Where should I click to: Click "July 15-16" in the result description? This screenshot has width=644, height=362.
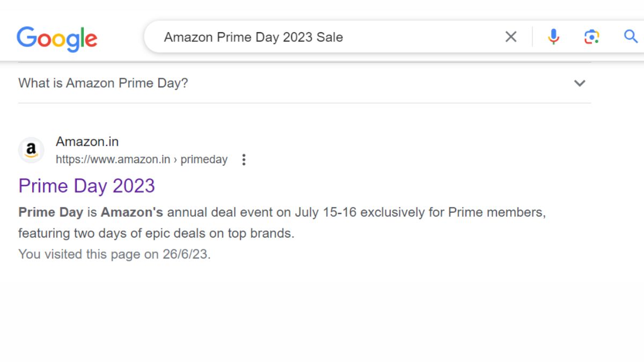(x=325, y=212)
